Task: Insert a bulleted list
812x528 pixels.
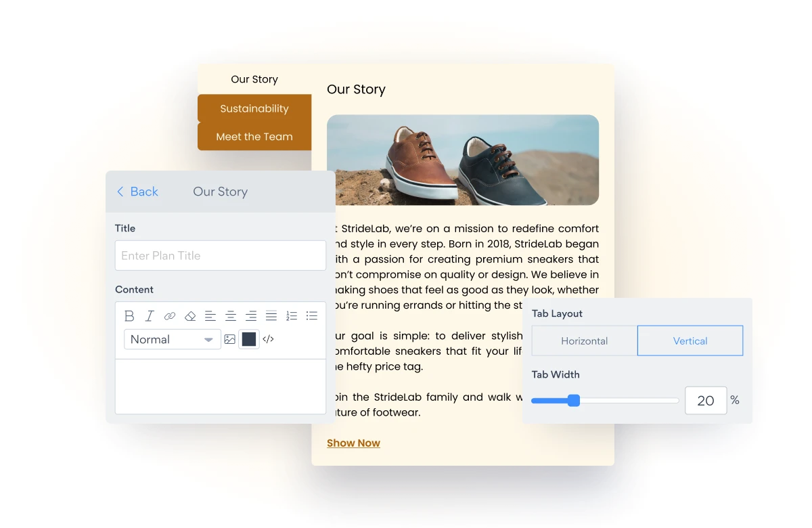Action: coord(312,316)
